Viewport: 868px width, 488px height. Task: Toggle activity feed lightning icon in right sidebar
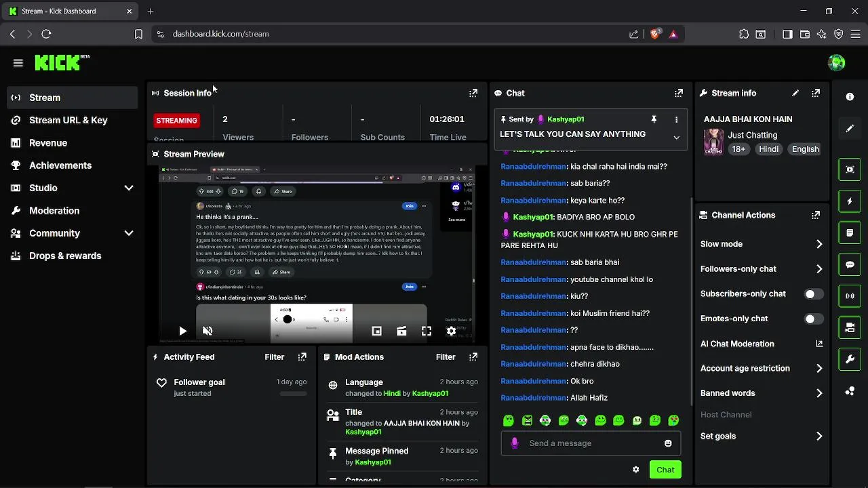(x=850, y=201)
